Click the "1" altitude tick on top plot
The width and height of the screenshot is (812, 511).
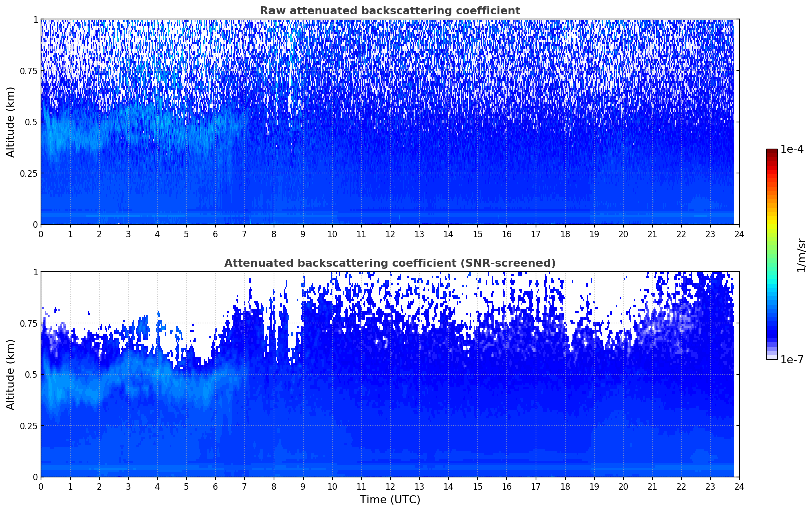pyautogui.click(x=35, y=19)
